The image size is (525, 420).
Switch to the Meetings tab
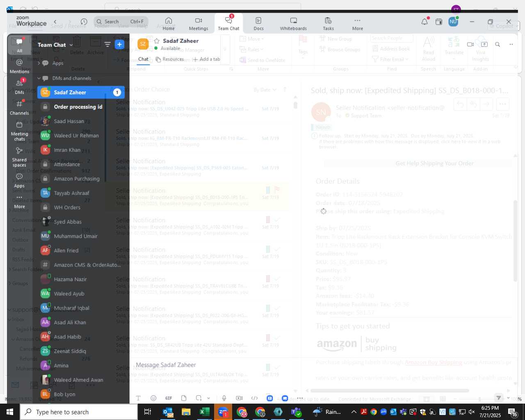pos(199,24)
